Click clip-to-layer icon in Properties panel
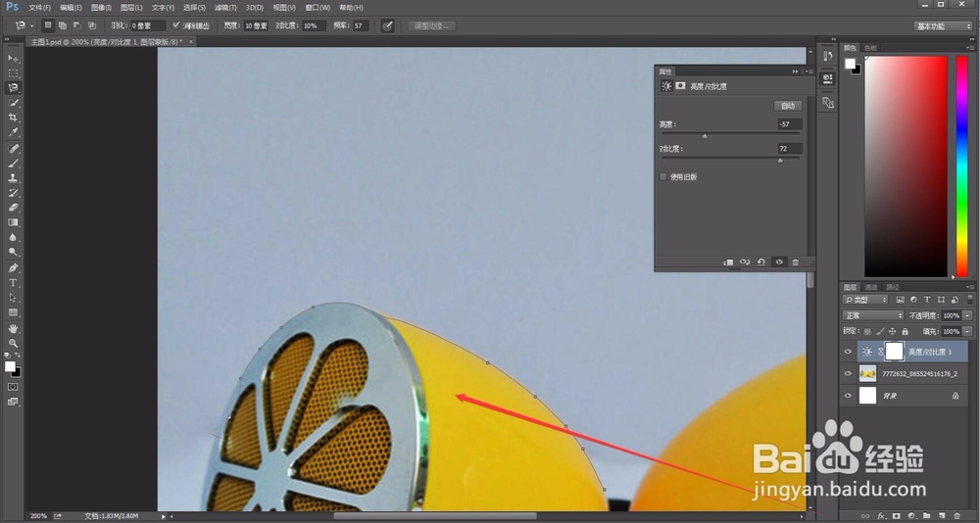The height and width of the screenshot is (523, 980). (x=728, y=262)
